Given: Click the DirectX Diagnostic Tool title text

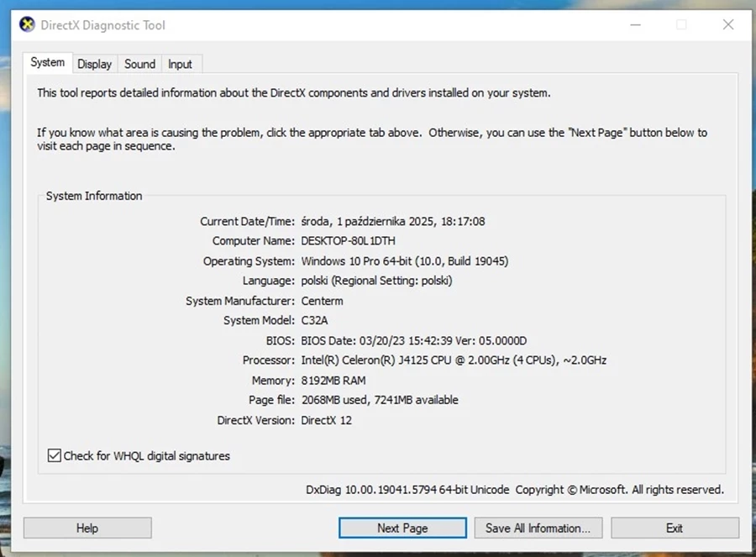Looking at the screenshot, I should point(103,25).
